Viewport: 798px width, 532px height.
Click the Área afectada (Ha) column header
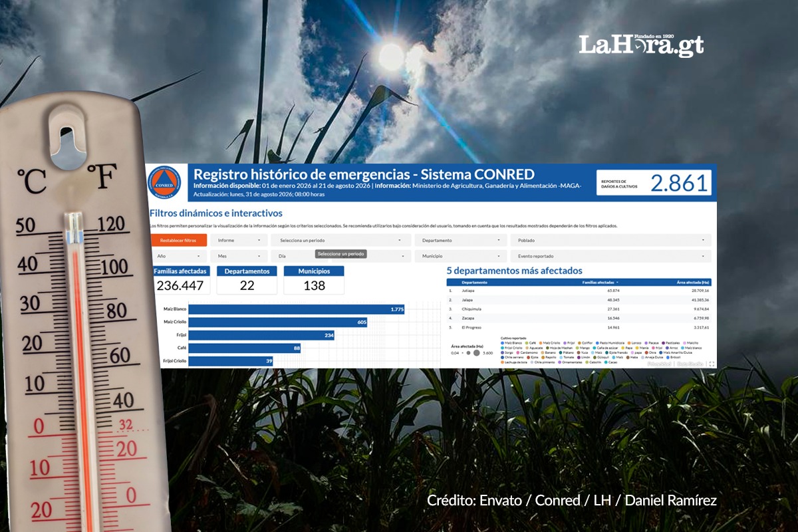[693, 283]
